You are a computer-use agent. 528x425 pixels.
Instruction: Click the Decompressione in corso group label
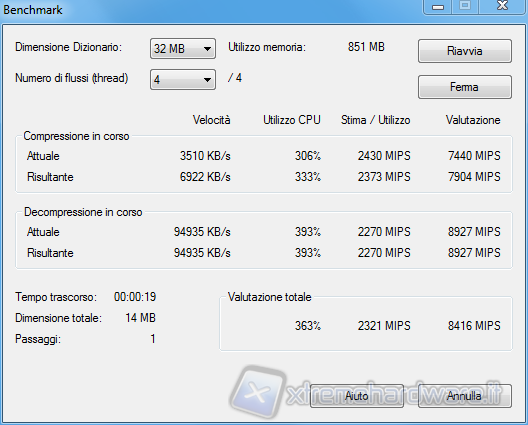[x=83, y=212]
